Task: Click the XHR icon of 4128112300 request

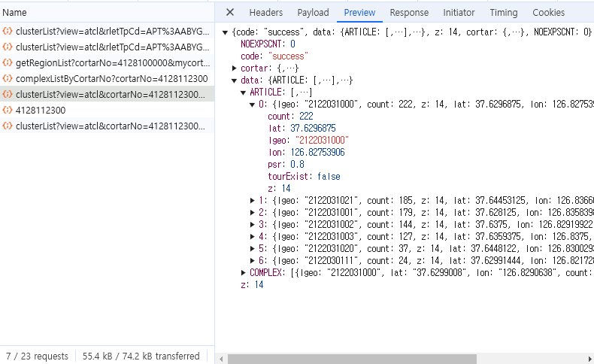Action: click(8, 110)
